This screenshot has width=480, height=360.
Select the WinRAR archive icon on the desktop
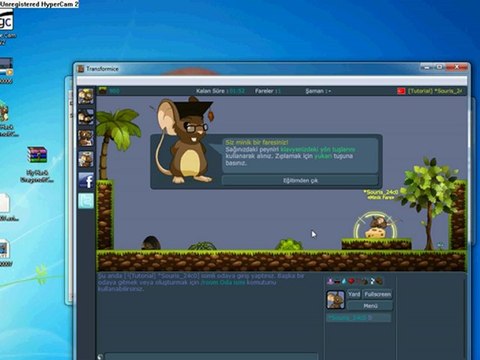pos(37,155)
